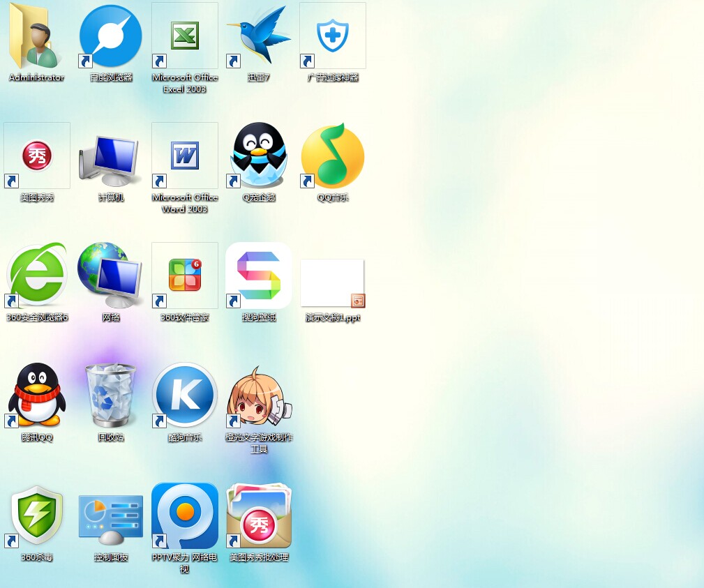Select the 美图秀秀 red round icon

tap(37, 156)
